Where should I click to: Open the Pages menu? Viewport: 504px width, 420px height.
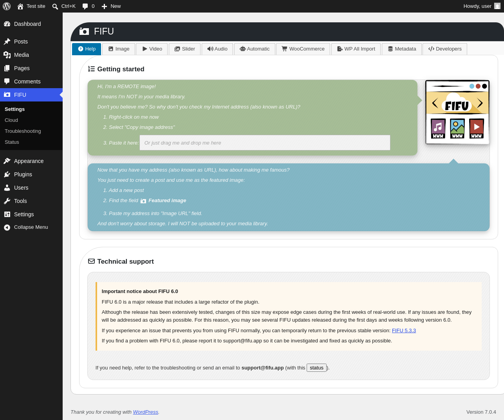[31, 68]
